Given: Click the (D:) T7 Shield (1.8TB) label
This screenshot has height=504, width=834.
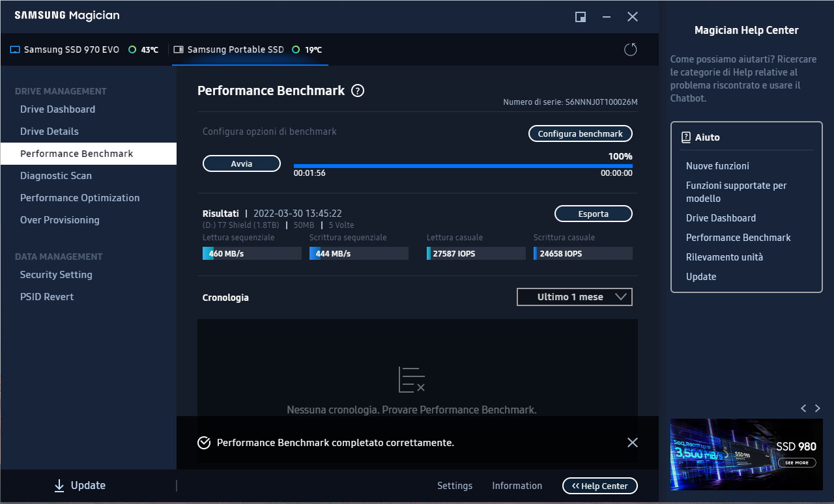Looking at the screenshot, I should (x=241, y=225).
